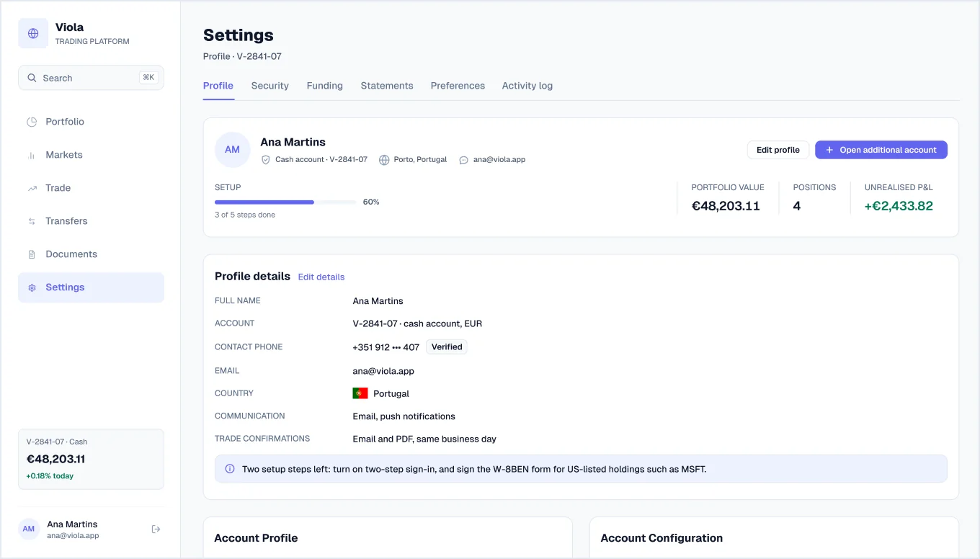This screenshot has height=559, width=980.
Task: Click the Verified badge next to phone
Action: point(447,347)
